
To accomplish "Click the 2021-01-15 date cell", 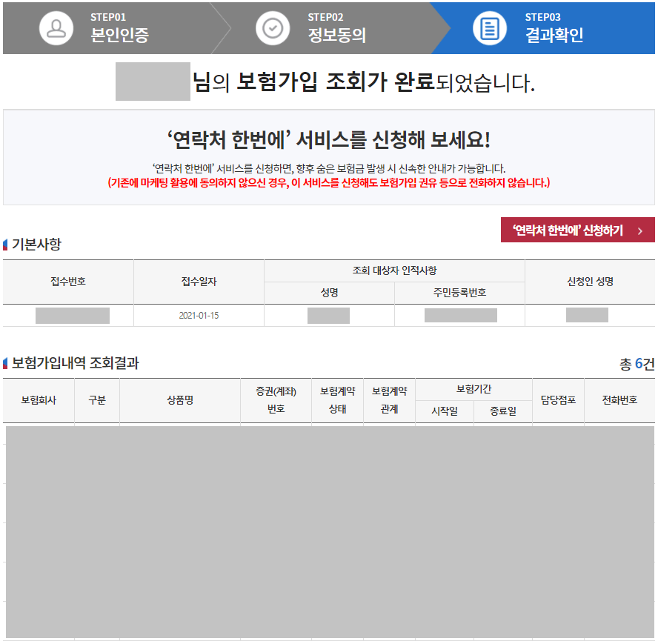I will tap(199, 314).
